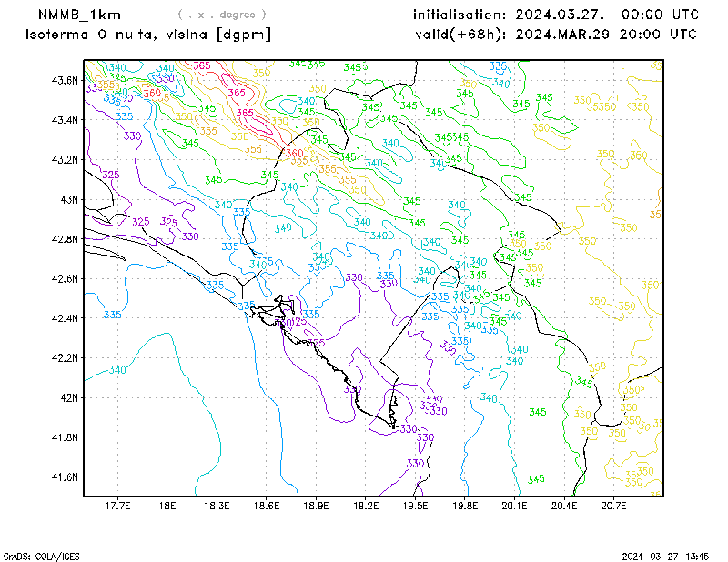Click the red 360 contour label near 43.6N 18E
The width and height of the screenshot is (728, 562).
click(x=152, y=94)
